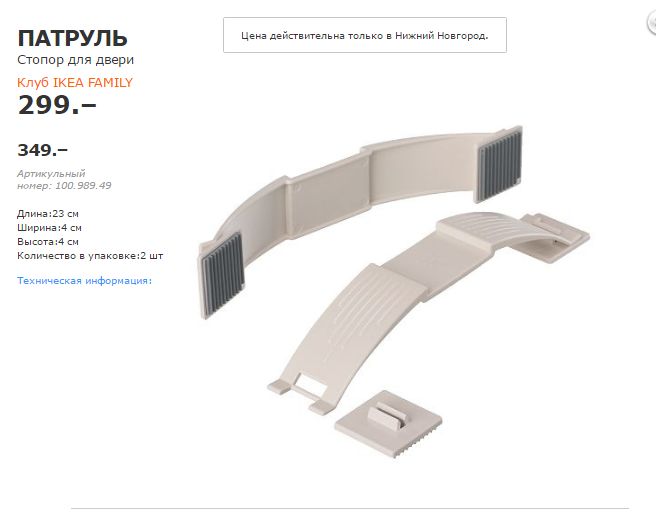Click the Ширина: 4 см line

(x=49, y=228)
